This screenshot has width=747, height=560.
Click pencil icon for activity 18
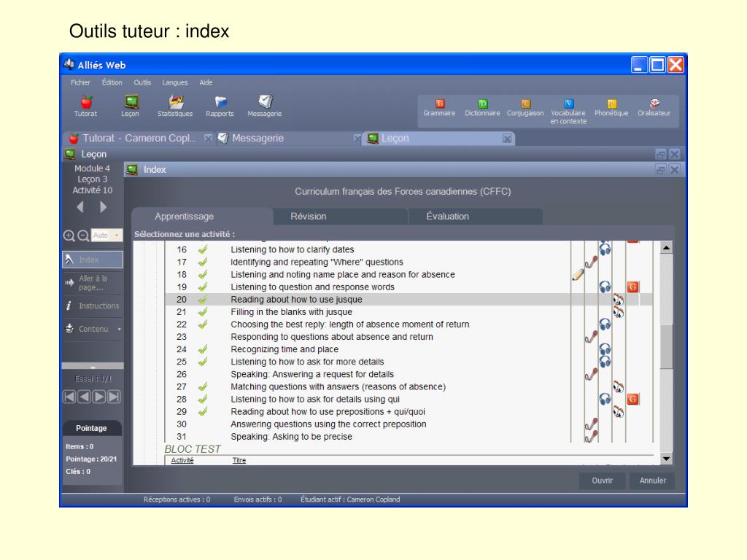click(578, 274)
